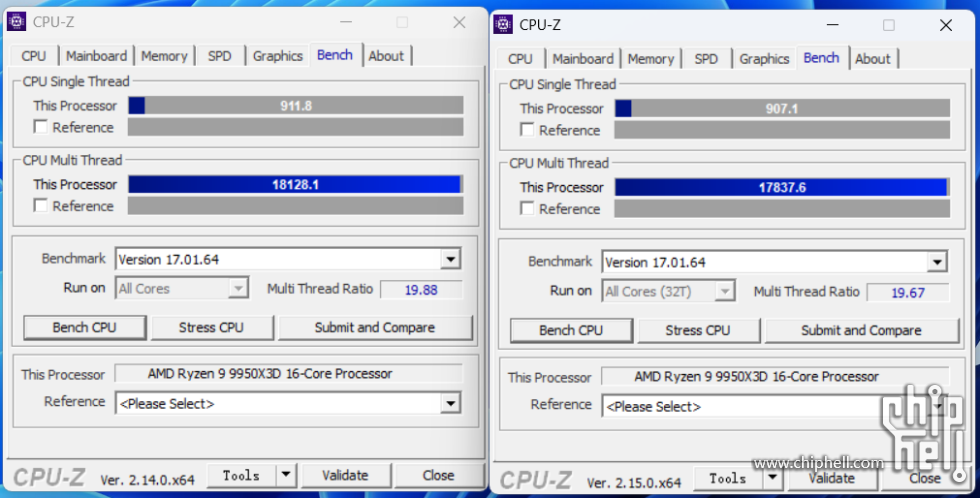Enable Multi Thread Reference checkbox in left window

click(x=41, y=206)
